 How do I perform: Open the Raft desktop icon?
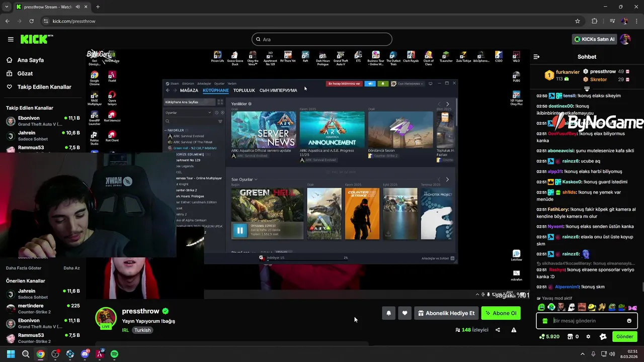[x=305, y=56]
